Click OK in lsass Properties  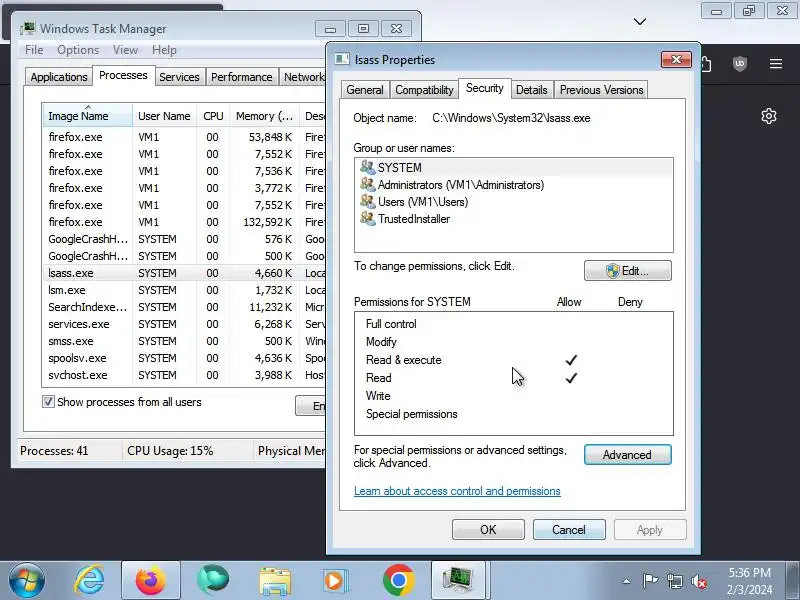coord(488,530)
